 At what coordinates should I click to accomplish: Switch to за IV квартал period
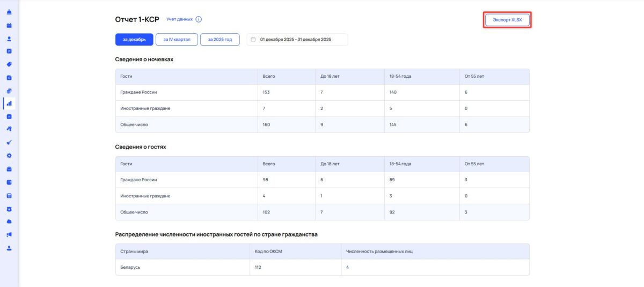click(x=177, y=39)
